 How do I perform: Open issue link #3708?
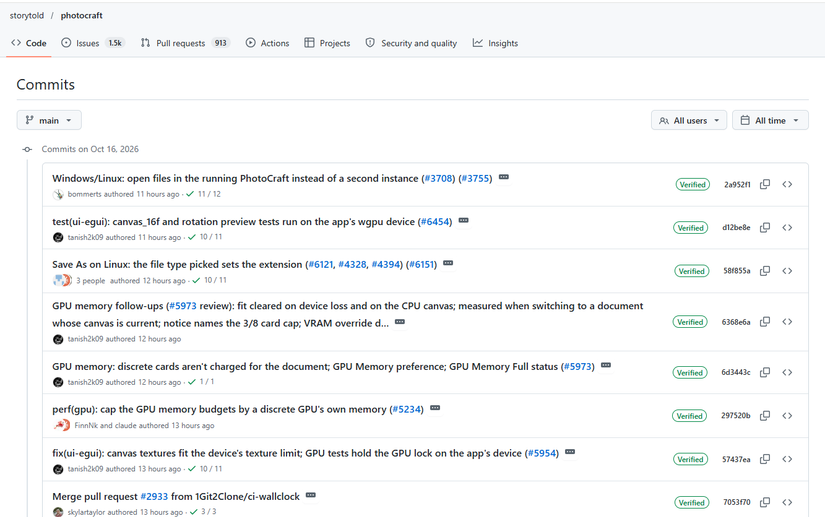pos(439,178)
